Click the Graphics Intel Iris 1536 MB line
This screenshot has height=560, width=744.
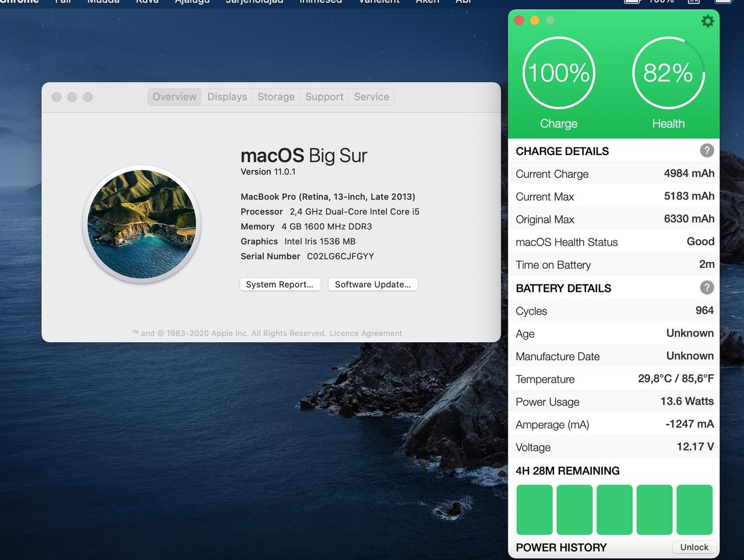pos(298,241)
